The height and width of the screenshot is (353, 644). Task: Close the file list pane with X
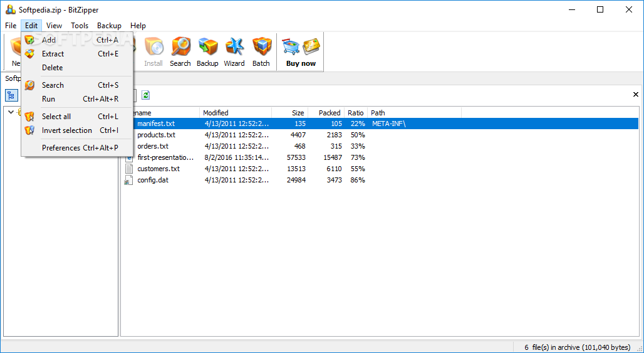coord(635,95)
